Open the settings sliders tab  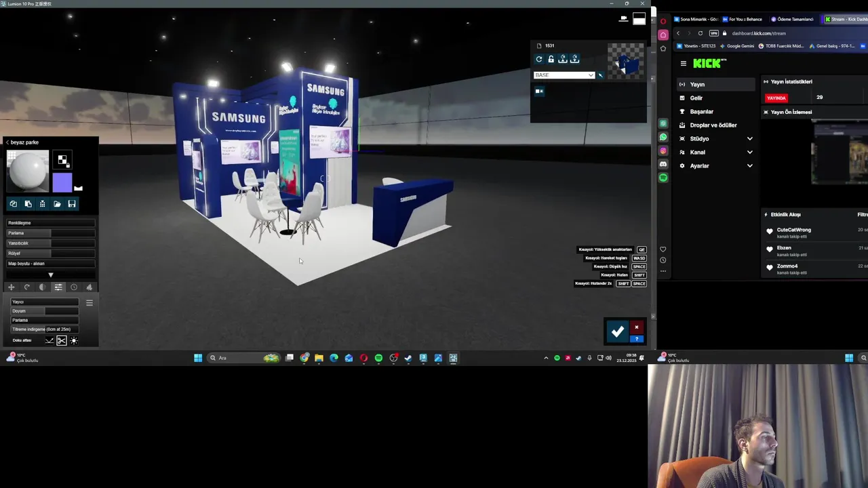58,287
